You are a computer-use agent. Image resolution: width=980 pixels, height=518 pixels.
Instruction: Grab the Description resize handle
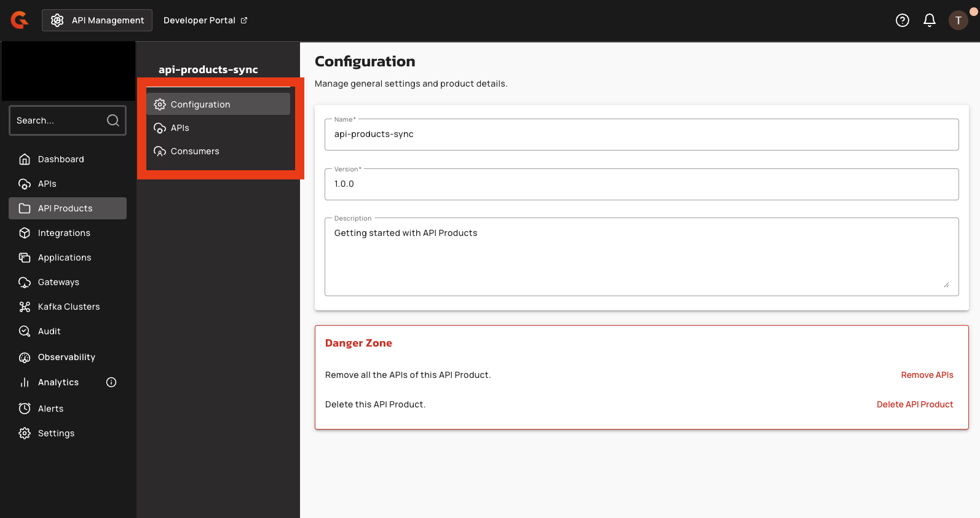click(x=946, y=285)
